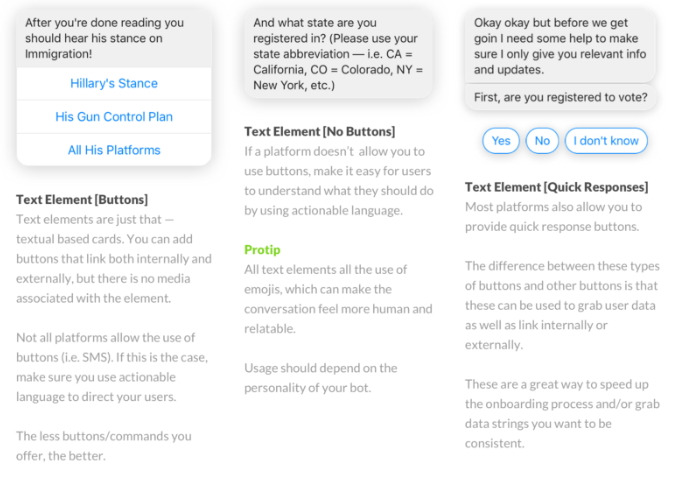Viewport: 681px width, 479px height.
Task: Click the green Protip heading
Action: (262, 250)
